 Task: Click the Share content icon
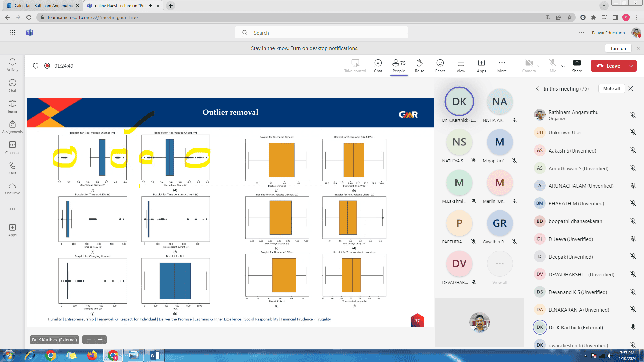click(x=577, y=66)
